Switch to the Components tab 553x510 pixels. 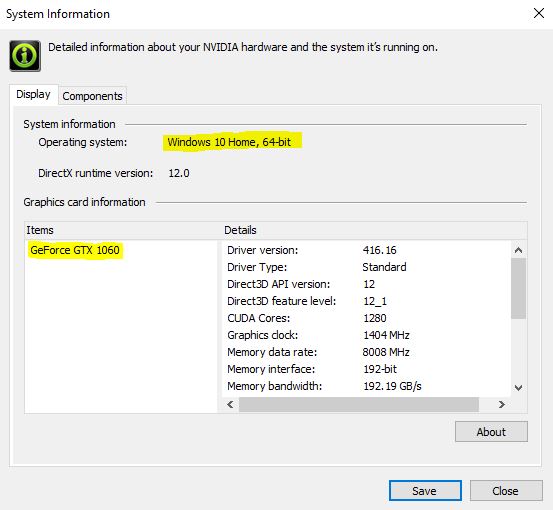(92, 96)
